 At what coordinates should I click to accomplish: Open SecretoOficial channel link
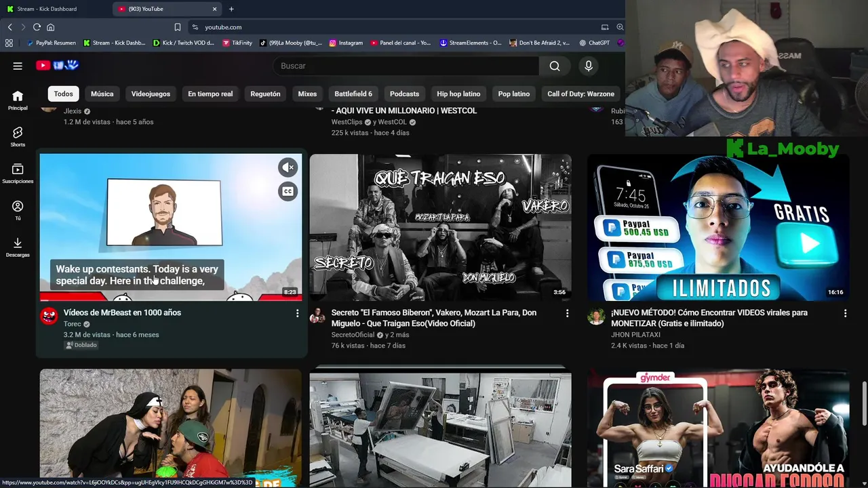353,335
